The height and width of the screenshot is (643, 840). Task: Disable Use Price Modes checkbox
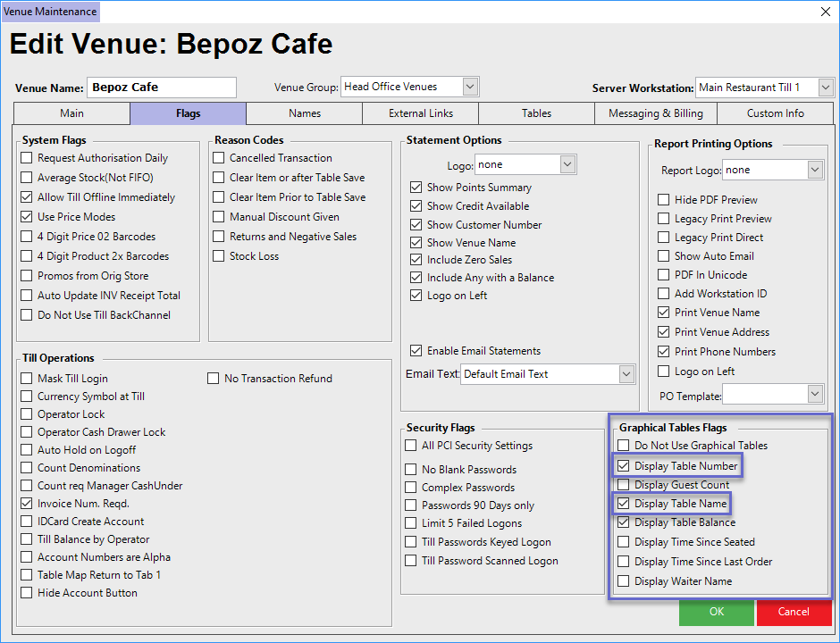click(x=26, y=217)
